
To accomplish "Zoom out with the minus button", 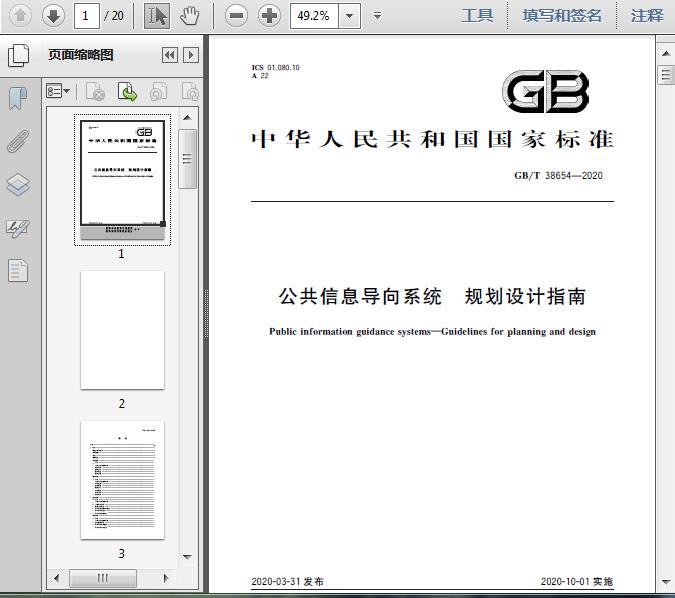I will point(236,16).
